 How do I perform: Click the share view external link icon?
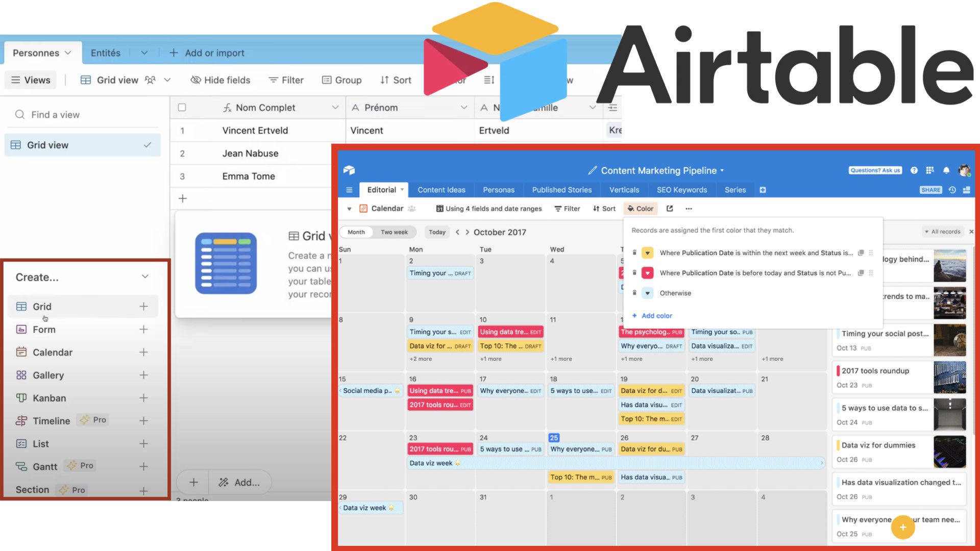click(x=670, y=209)
